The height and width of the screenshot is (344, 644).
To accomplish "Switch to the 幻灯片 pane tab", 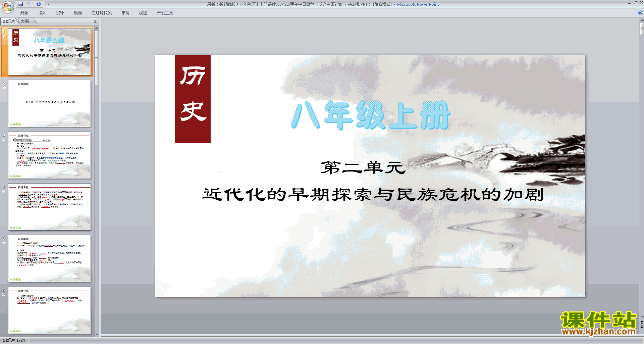I will (9, 21).
